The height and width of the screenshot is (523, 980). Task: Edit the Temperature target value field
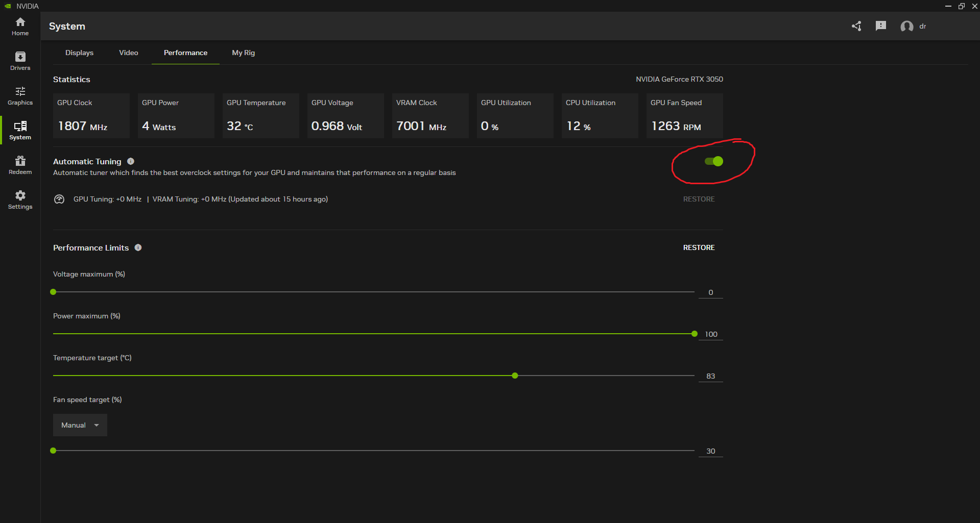(x=711, y=376)
